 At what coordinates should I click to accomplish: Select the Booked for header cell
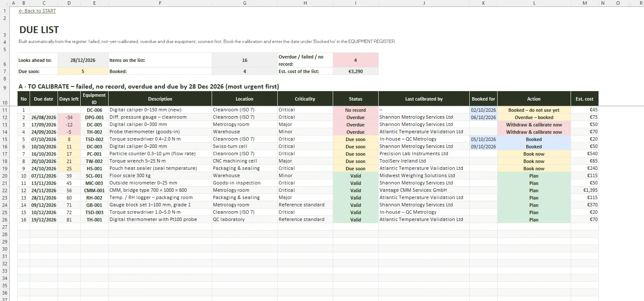[x=483, y=99]
